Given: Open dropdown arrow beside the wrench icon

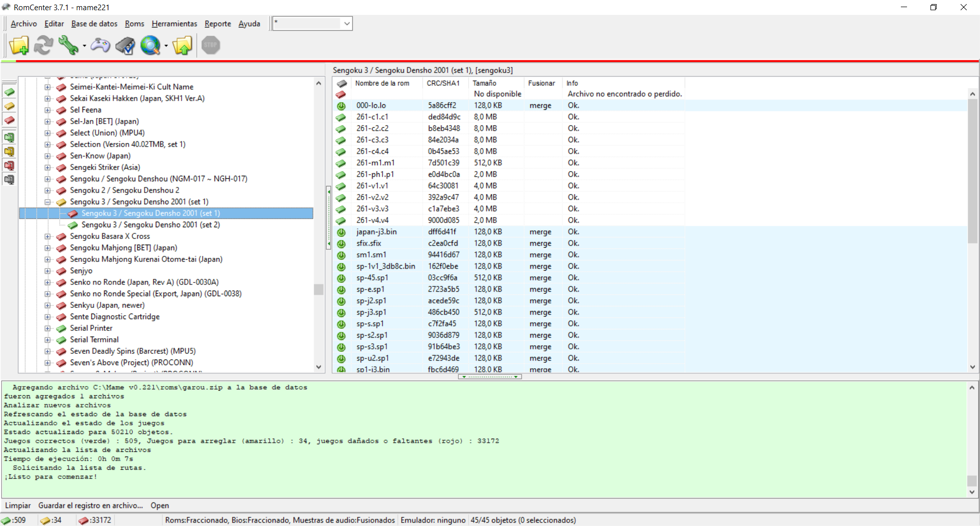Looking at the screenshot, I should 84,46.
